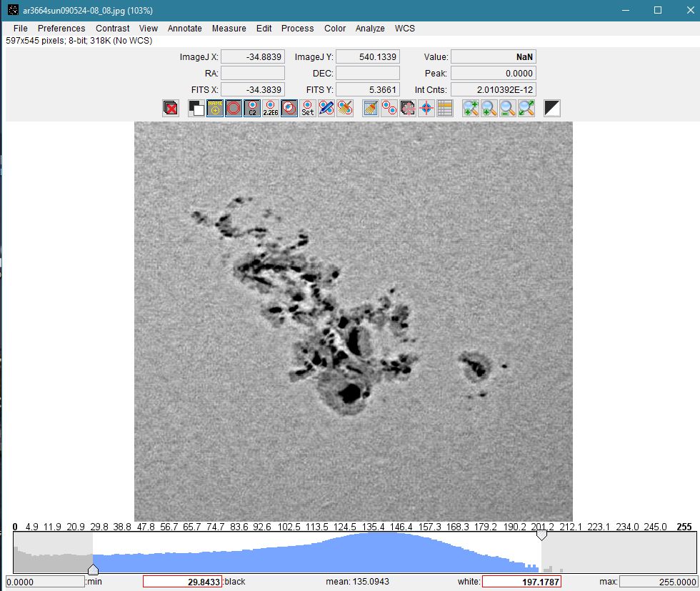The width and height of the screenshot is (700, 591).
Task: Open the Analyze menu
Action: 369,29
